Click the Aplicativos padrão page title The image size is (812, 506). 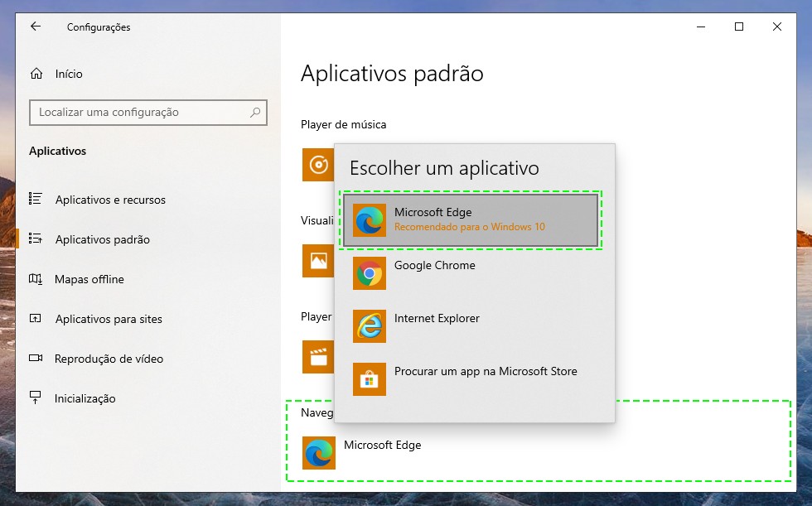pos(392,74)
